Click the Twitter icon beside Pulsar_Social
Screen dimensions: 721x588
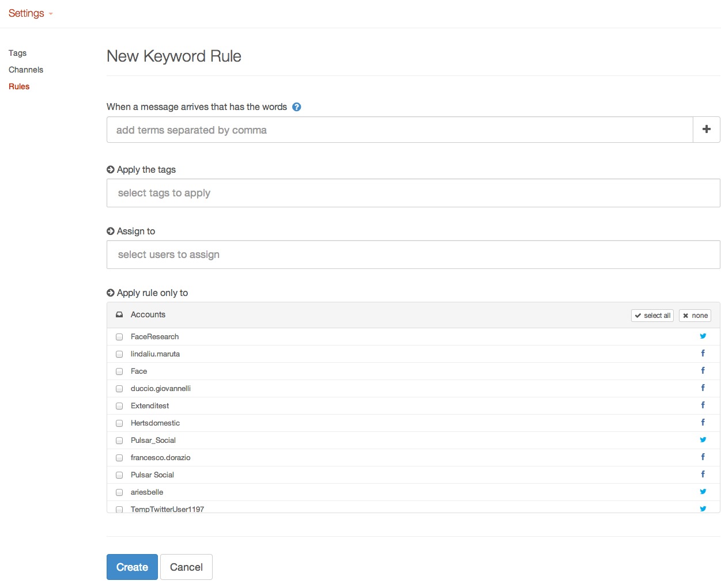tap(703, 440)
